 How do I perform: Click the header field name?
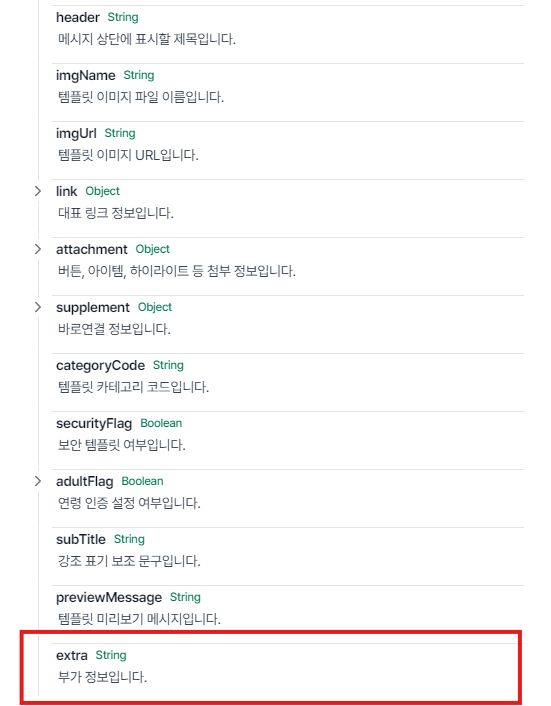78,17
